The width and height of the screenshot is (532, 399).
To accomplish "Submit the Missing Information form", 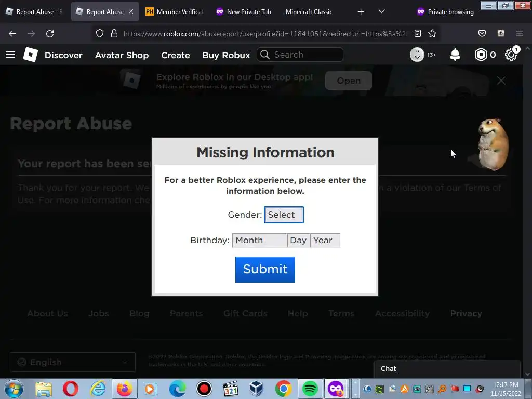I will point(265,270).
